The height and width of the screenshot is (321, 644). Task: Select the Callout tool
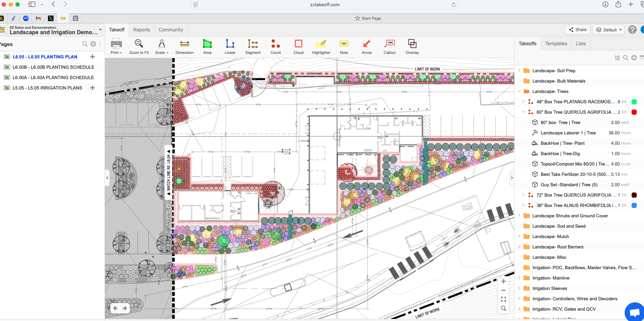coord(390,46)
